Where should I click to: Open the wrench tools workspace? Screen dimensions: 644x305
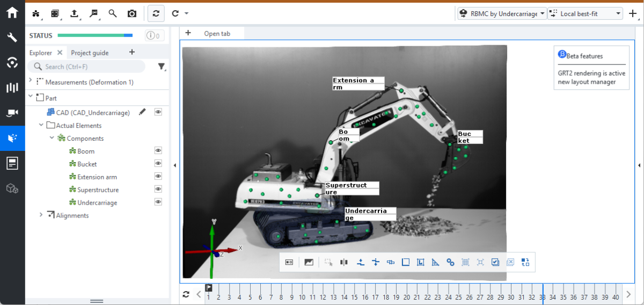click(x=12, y=38)
